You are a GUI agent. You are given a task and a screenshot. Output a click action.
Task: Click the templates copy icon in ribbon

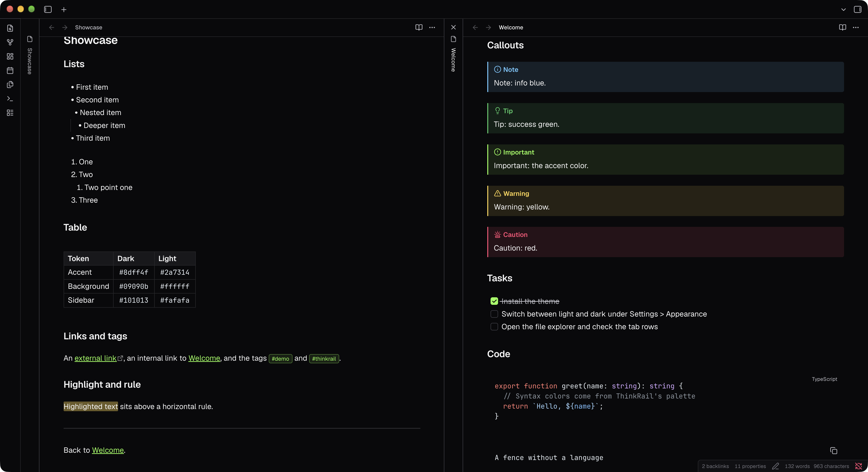[10, 84]
